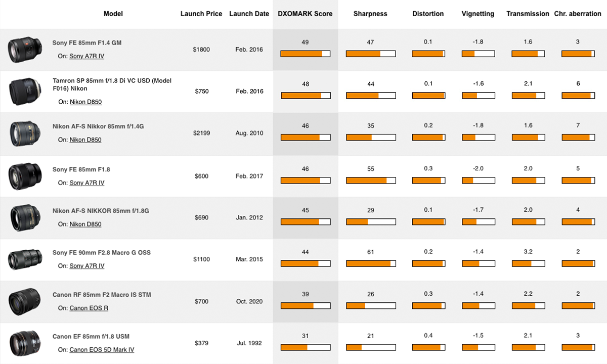Click the DXOMARK score bar for Sony FE 85mm F1.4 GM
Image resolution: width=607 pixels, height=364 pixels.
coord(305,53)
